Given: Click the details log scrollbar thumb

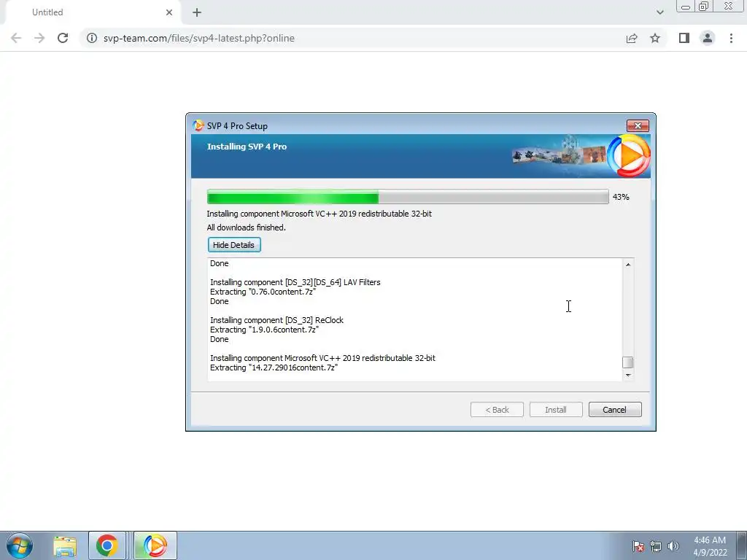Looking at the screenshot, I should [628, 362].
